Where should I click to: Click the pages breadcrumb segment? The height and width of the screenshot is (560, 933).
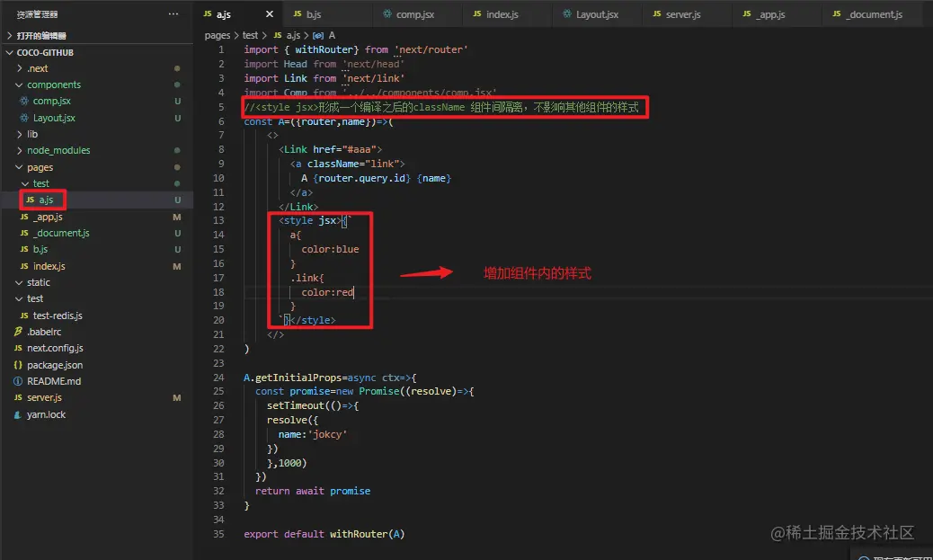coord(218,35)
